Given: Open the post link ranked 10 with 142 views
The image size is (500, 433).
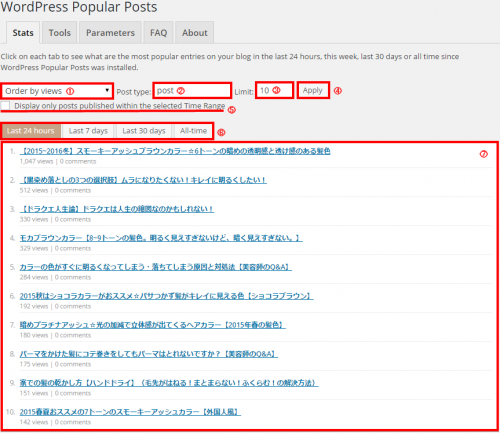Looking at the screenshot, I should pyautogui.click(x=130, y=412).
